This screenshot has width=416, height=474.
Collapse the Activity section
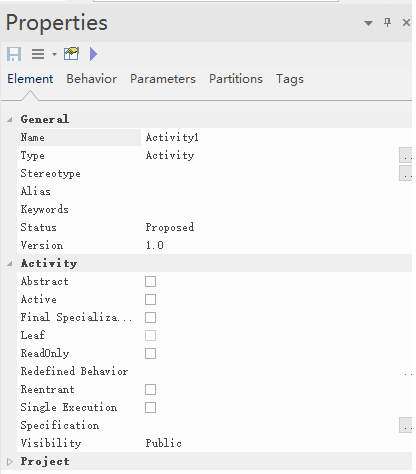point(10,264)
